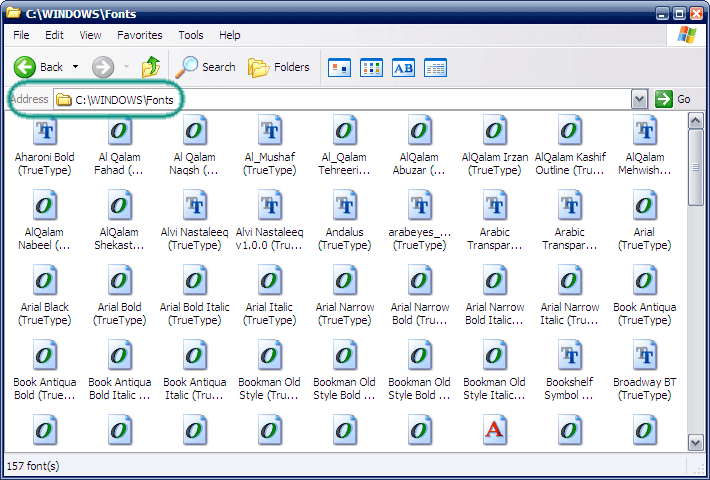Expand the Back button history dropdown

coord(75,67)
